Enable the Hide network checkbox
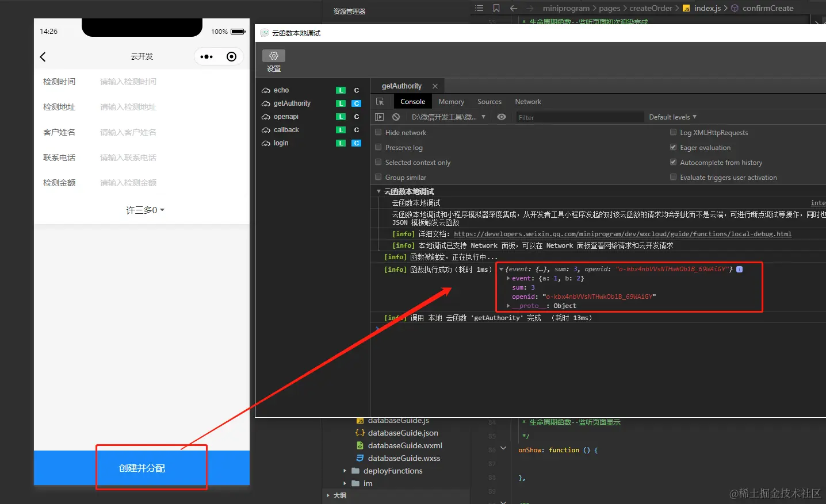The height and width of the screenshot is (504, 826). pos(378,133)
